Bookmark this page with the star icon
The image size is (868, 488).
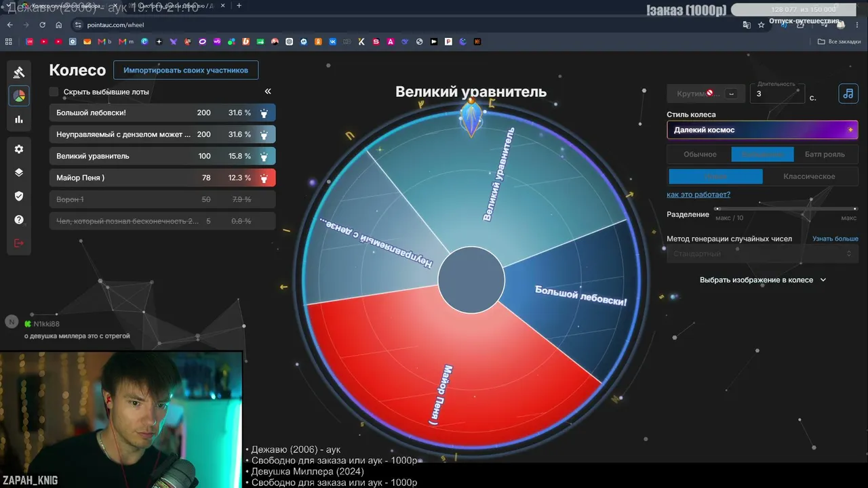point(761,24)
